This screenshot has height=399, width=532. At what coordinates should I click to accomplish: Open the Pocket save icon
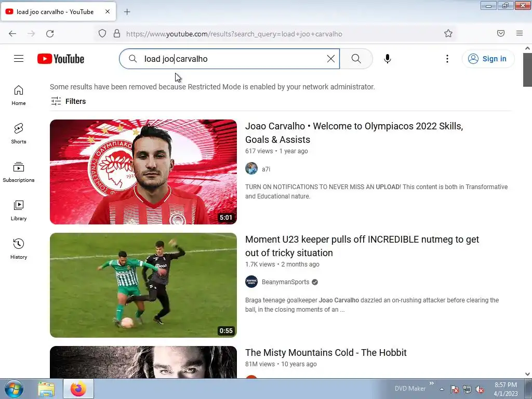[501, 33]
